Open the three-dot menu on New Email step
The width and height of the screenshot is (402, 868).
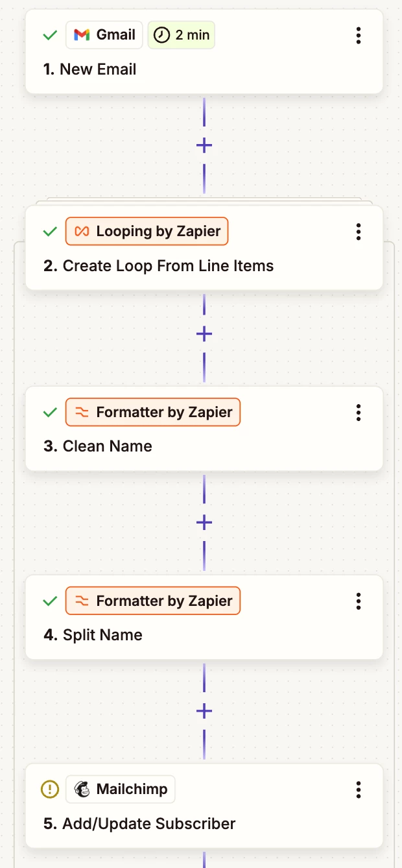click(358, 35)
